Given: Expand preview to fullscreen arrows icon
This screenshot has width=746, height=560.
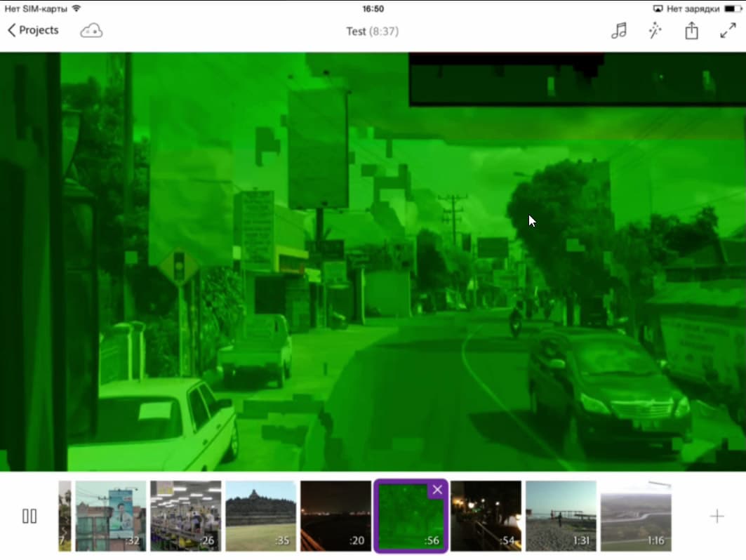Looking at the screenshot, I should (x=728, y=30).
